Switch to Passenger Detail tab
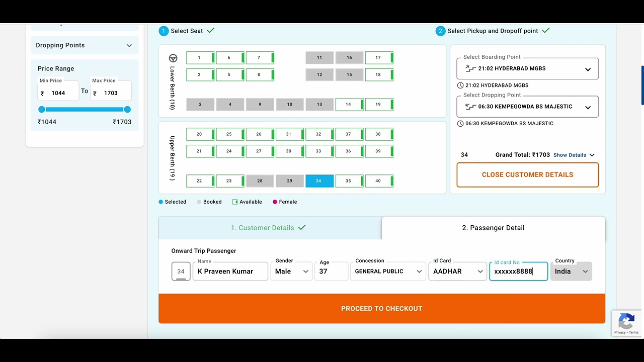This screenshot has height=362, width=644. (494, 228)
